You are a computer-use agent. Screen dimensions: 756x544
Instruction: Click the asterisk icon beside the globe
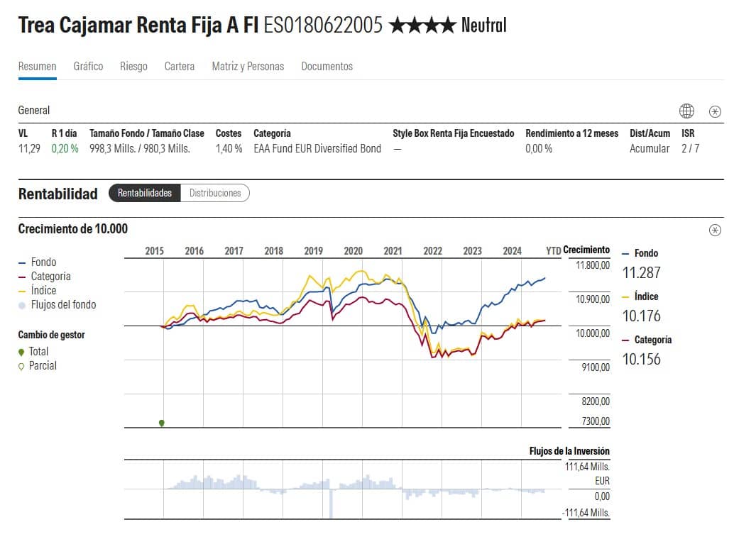(x=715, y=111)
